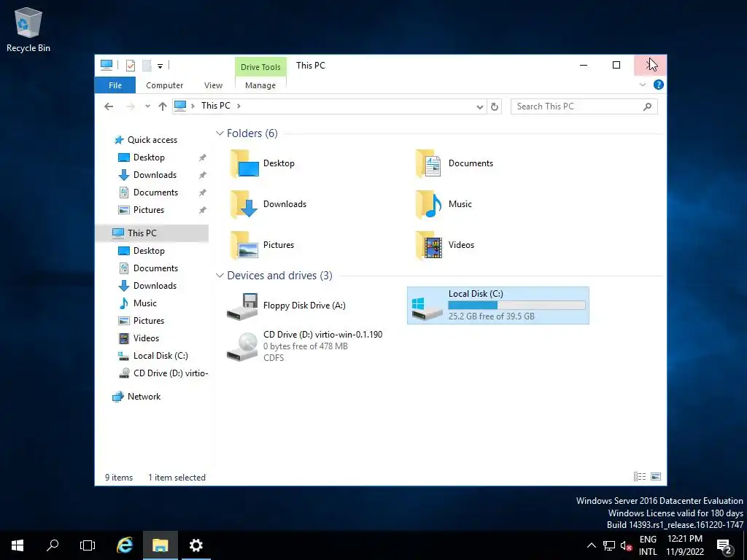Click the ENG INTL language indicator
This screenshot has height=560, width=747.
click(648, 545)
